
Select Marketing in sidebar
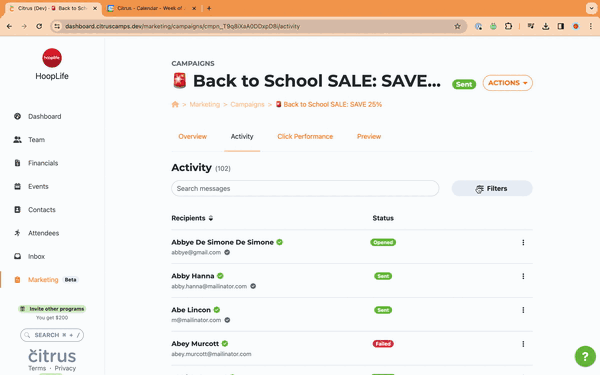(43, 280)
